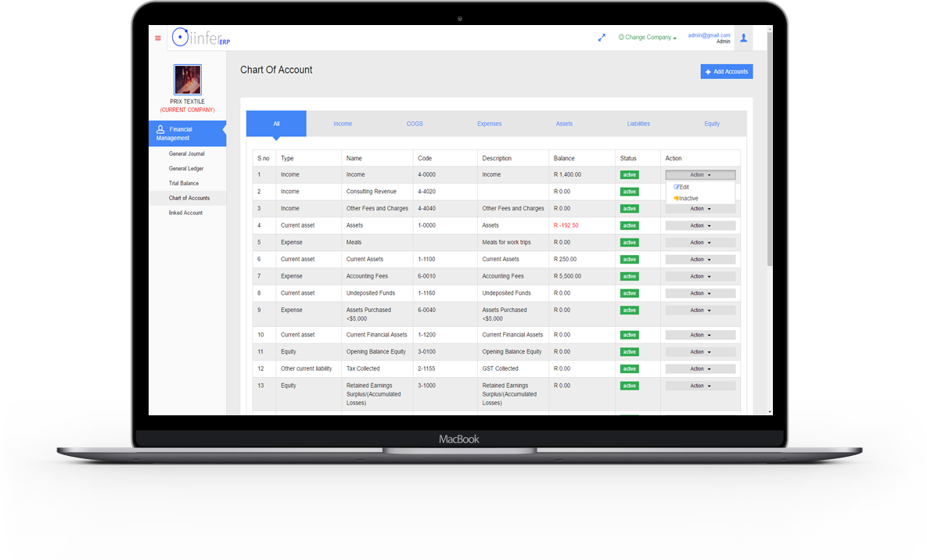Viewport: 927px width, 560px height.
Task: Open Action dropdown for Assets row
Action: (x=701, y=226)
